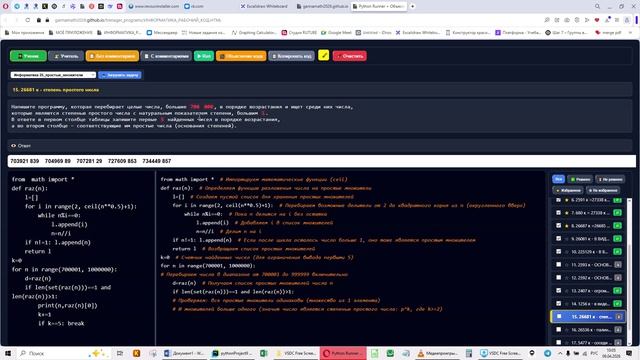
Task: Click inside the left code editor pane
Action: (x=82, y=257)
